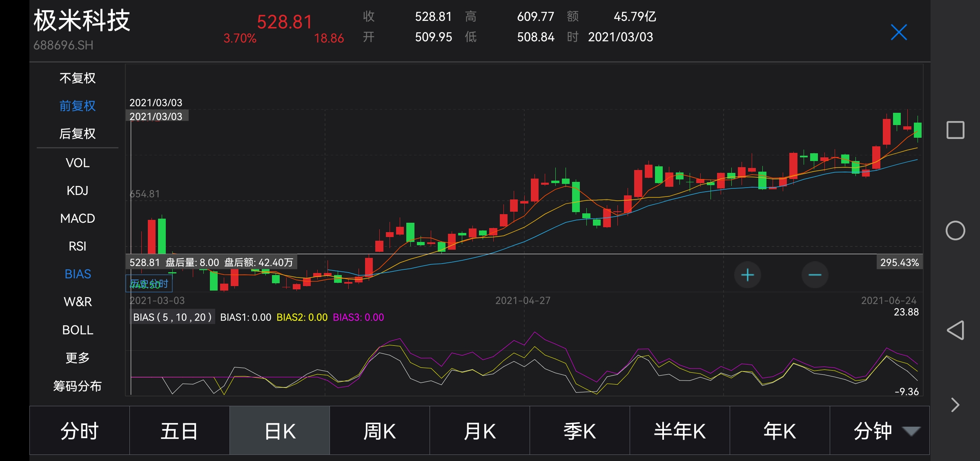Click the yellow BIAS2: 0.00 readout

tap(302, 317)
